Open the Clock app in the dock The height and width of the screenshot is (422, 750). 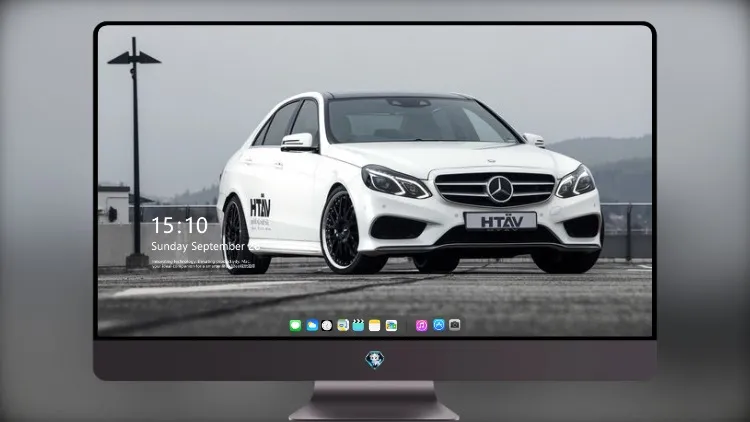[x=327, y=325]
